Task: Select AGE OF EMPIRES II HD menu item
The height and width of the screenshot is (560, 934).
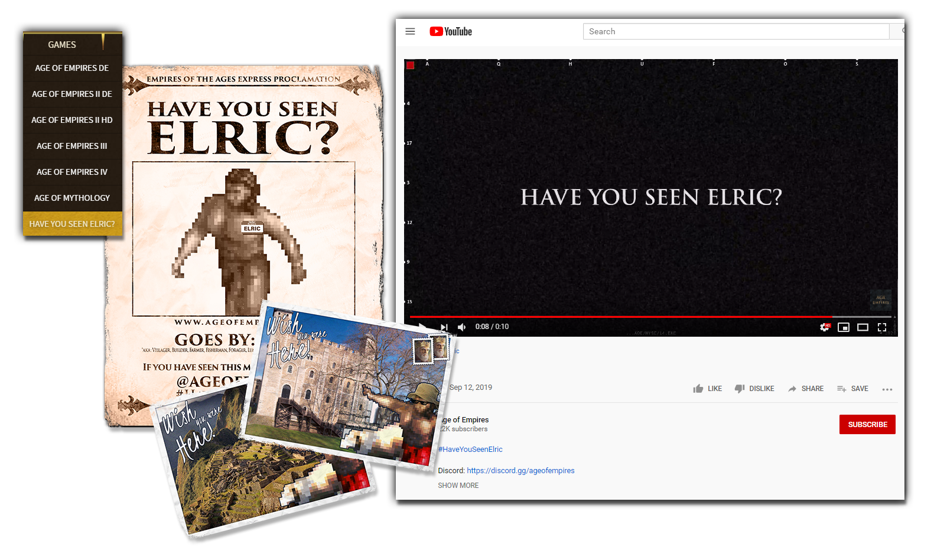Action: click(x=72, y=120)
